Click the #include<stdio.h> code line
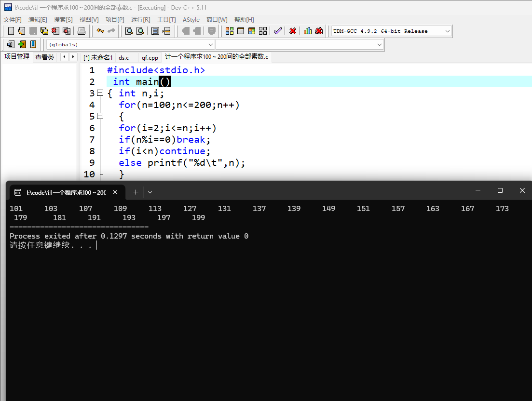 pyautogui.click(x=156, y=70)
